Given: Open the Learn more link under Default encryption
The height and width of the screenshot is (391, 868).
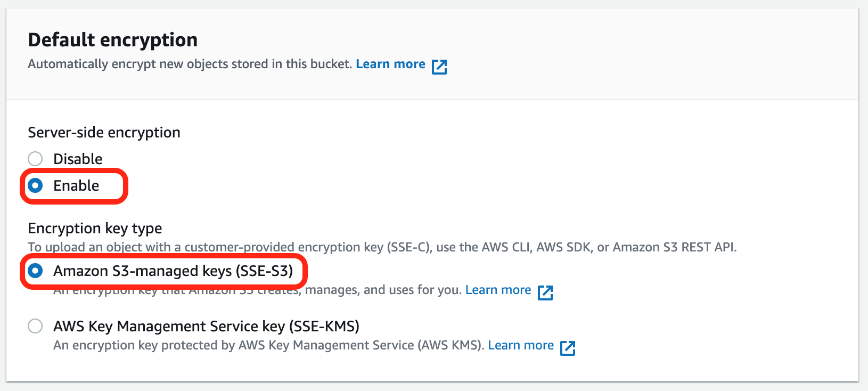Looking at the screenshot, I should 390,64.
